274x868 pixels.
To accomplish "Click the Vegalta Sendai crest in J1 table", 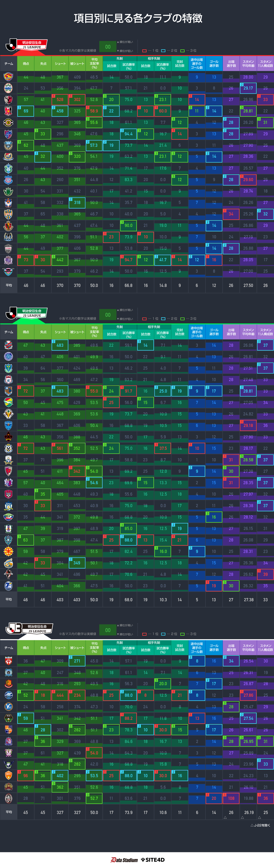I will click(x=8, y=77).
